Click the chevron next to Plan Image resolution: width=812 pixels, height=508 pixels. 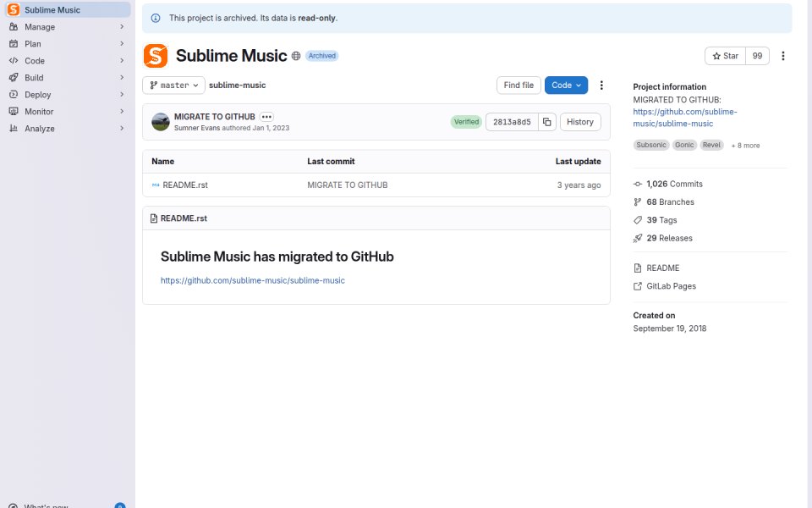[x=122, y=44]
